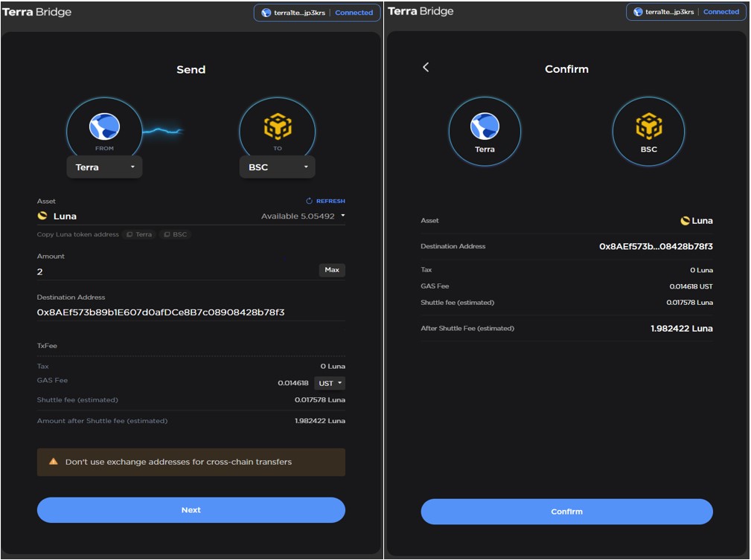Click the Luna coin icon in Asset row

pyautogui.click(x=42, y=216)
